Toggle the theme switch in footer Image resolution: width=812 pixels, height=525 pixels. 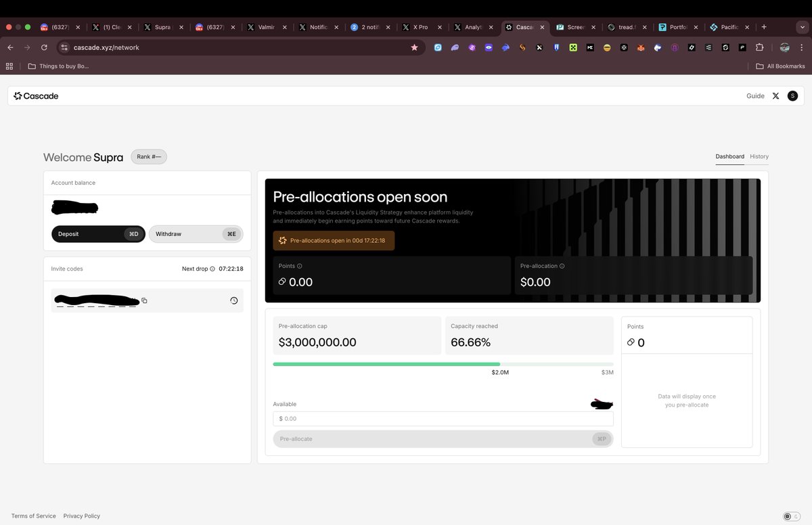click(791, 516)
